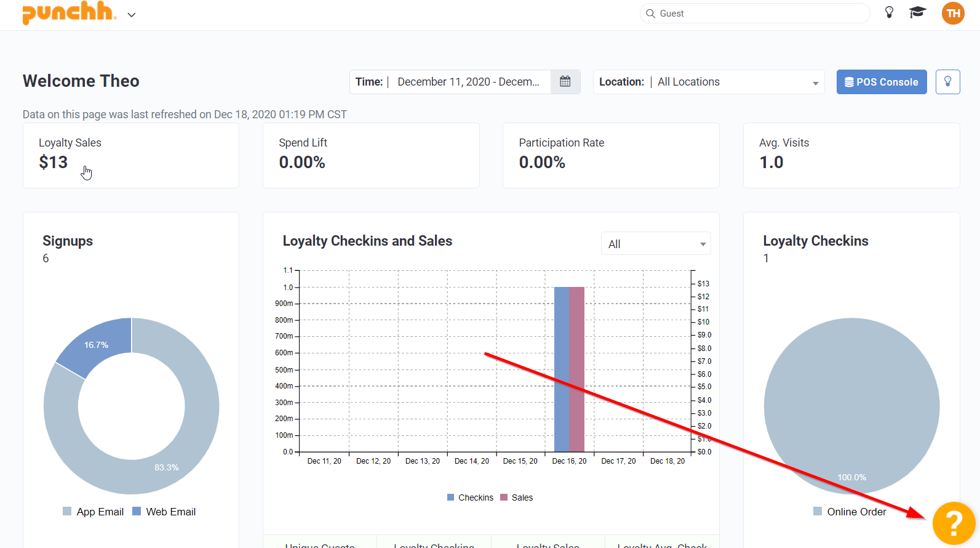This screenshot has width=980, height=548.
Task: Click the Loyalty Sales card
Action: pyautogui.click(x=131, y=155)
